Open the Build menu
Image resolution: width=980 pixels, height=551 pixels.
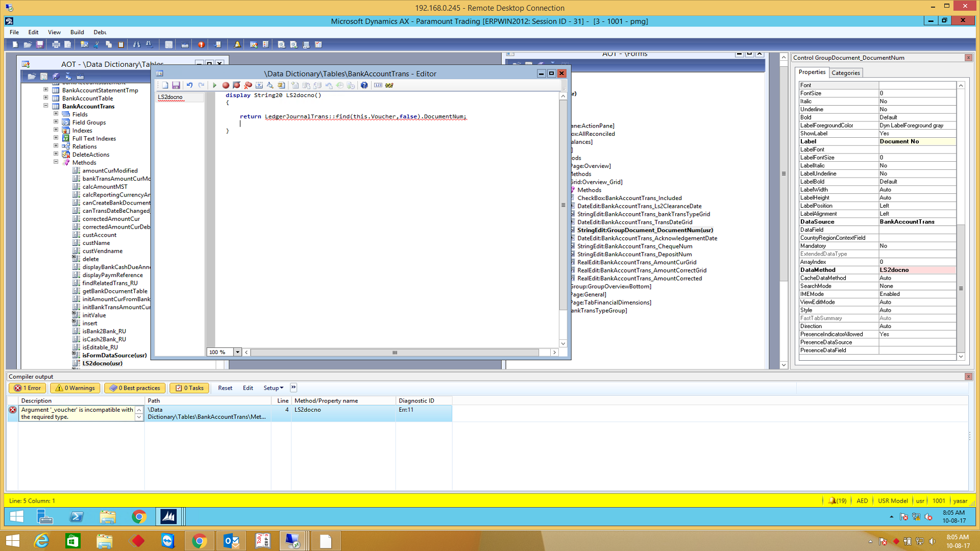[x=77, y=32]
